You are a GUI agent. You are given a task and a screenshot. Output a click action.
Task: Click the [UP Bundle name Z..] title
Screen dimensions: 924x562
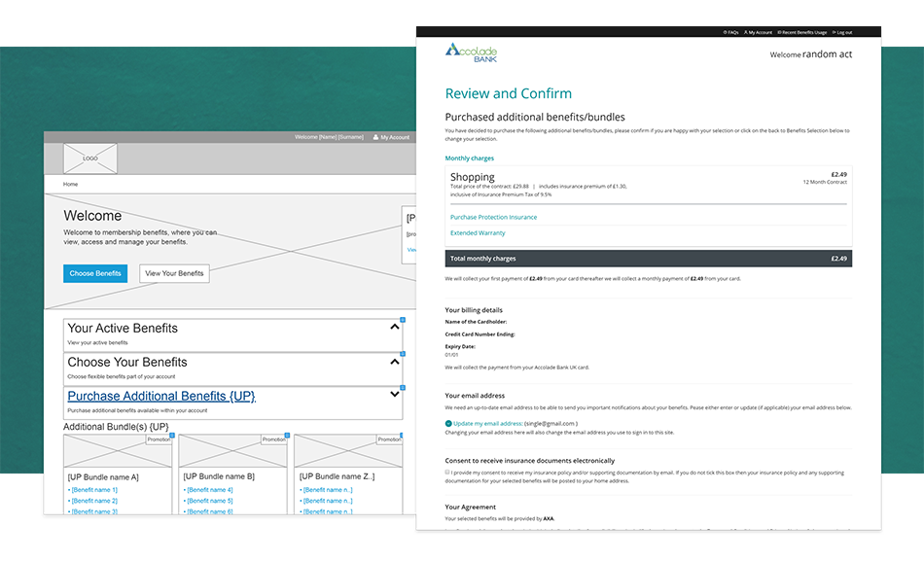pyautogui.click(x=337, y=476)
